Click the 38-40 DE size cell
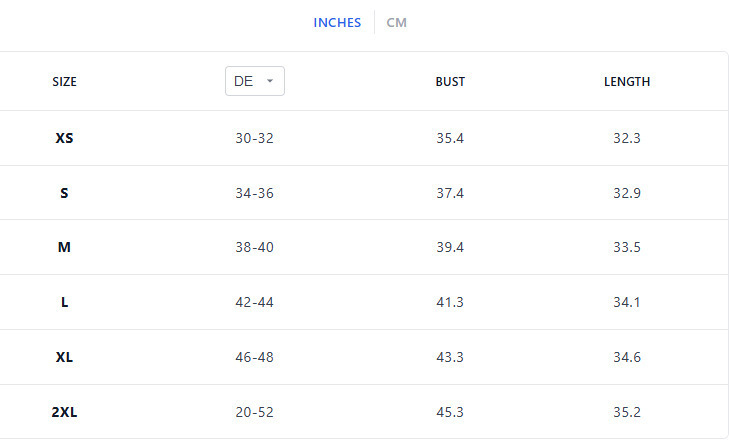The height and width of the screenshot is (442, 729). (254, 247)
